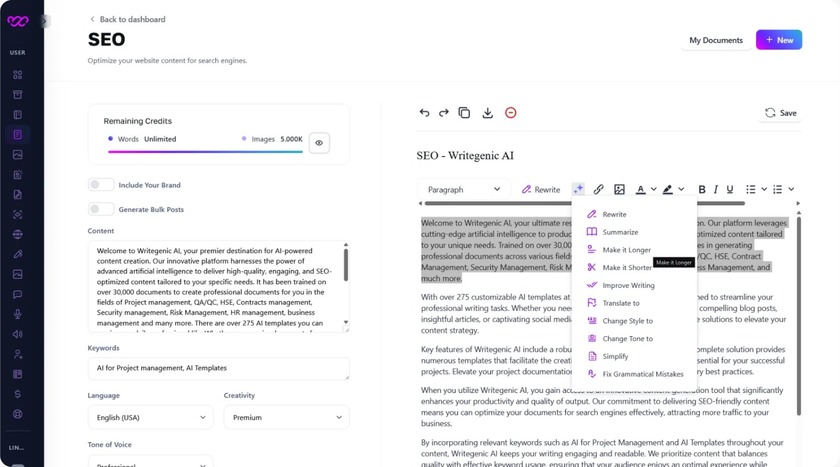Click the chat bubble icon in sidebar
This screenshot has height=467, width=840.
(18, 294)
